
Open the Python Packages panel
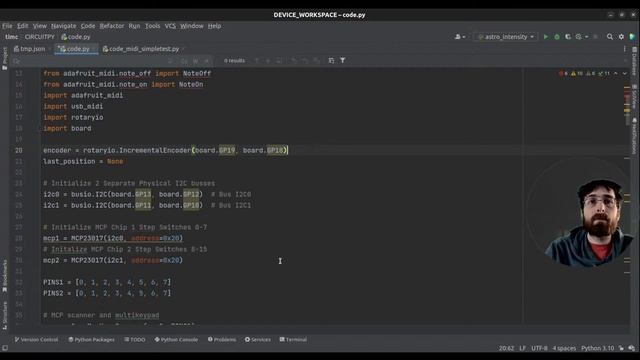coord(91,340)
